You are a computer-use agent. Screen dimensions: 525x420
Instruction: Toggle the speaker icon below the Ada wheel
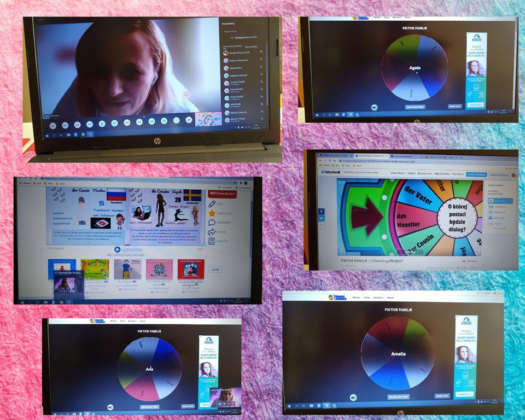(x=110, y=407)
